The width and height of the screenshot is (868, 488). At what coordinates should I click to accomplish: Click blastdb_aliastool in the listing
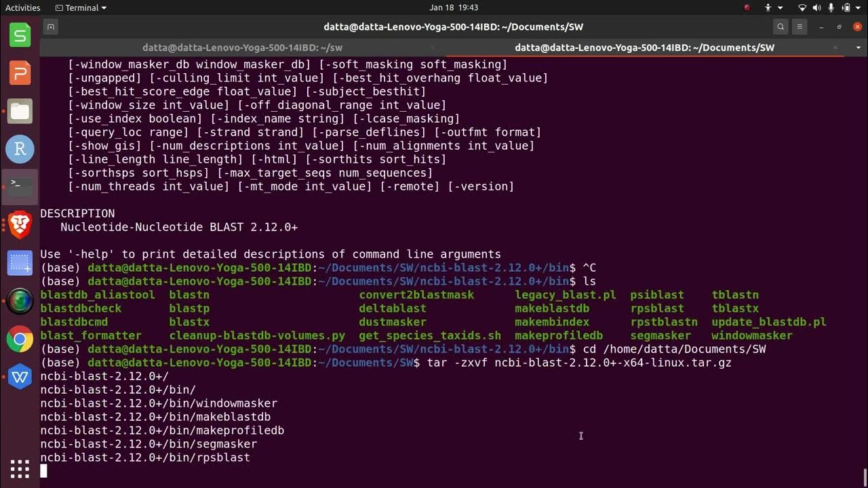point(98,295)
